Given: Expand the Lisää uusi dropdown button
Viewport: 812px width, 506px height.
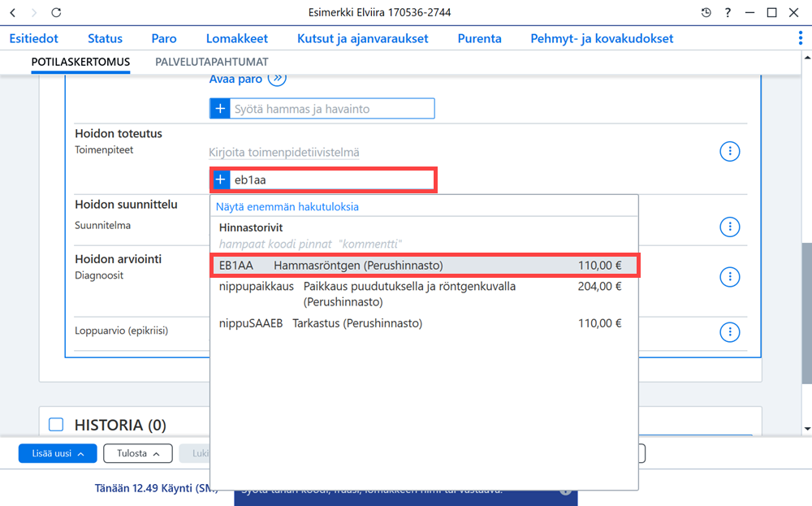Looking at the screenshot, I should coord(58,453).
